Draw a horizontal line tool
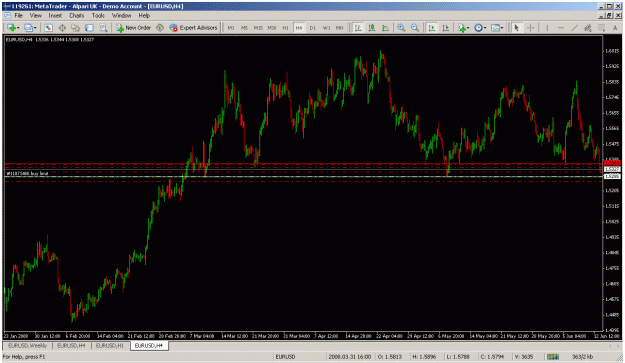Viewport: 625px width, 363px height. click(x=561, y=27)
